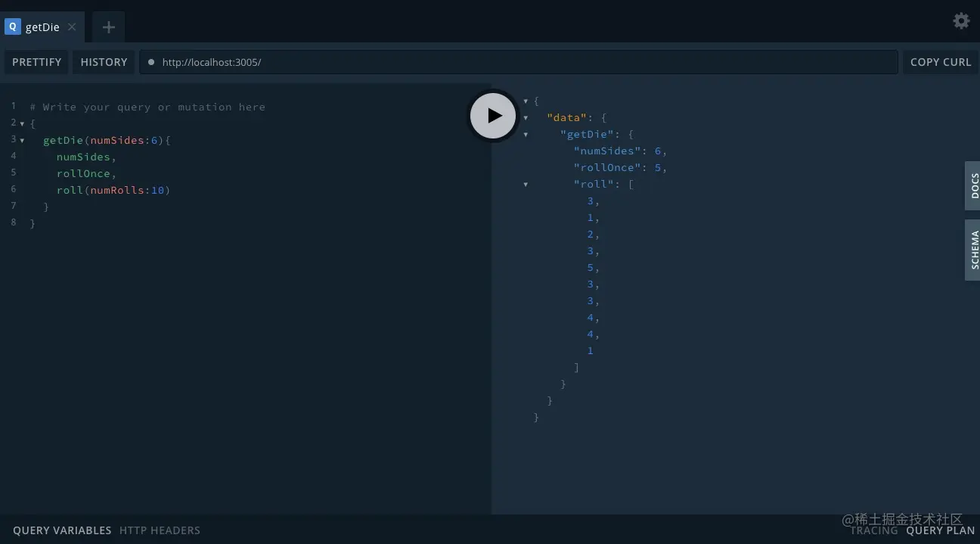Collapse the root response object
The height and width of the screenshot is (544, 980).
click(526, 101)
